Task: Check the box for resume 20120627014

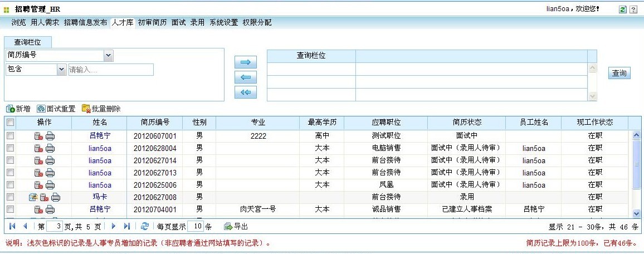Action: 11,160
